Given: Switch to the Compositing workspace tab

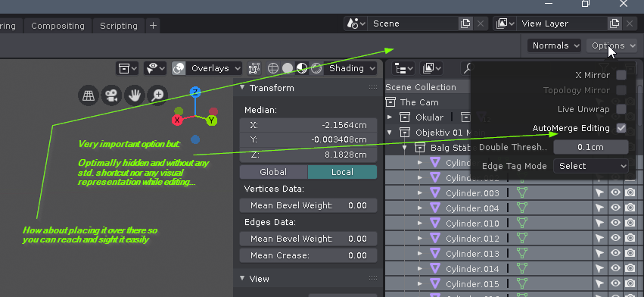Looking at the screenshot, I should point(58,26).
